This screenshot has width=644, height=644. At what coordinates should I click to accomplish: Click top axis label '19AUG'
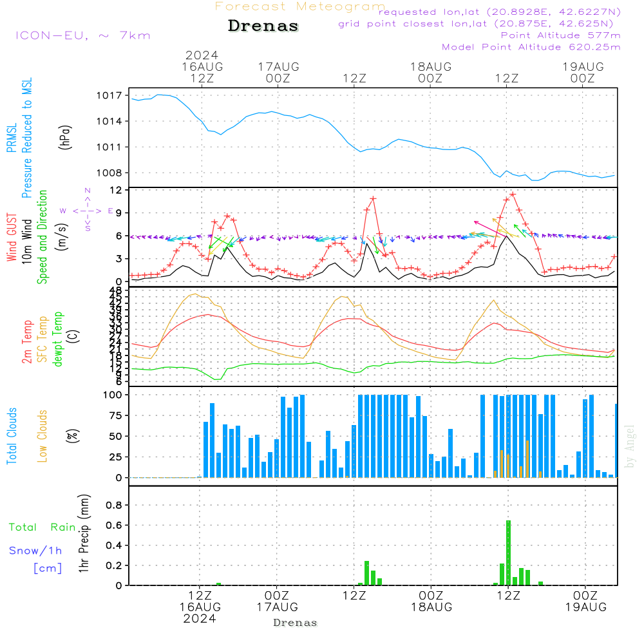[x=583, y=67]
